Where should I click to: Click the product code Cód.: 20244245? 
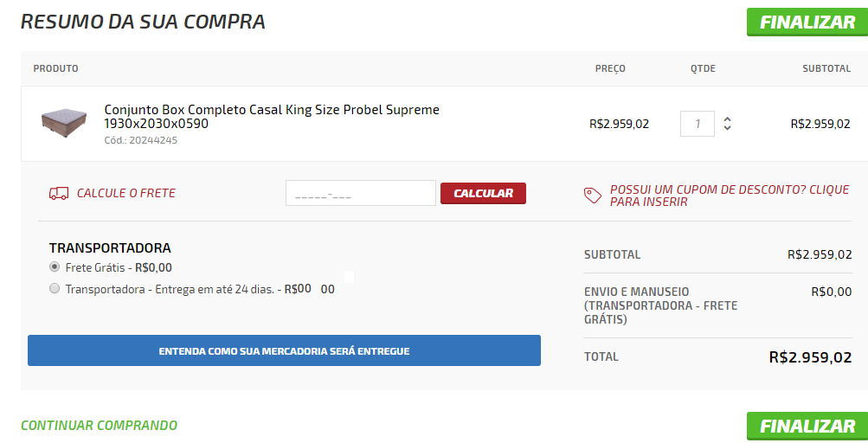tap(140, 140)
